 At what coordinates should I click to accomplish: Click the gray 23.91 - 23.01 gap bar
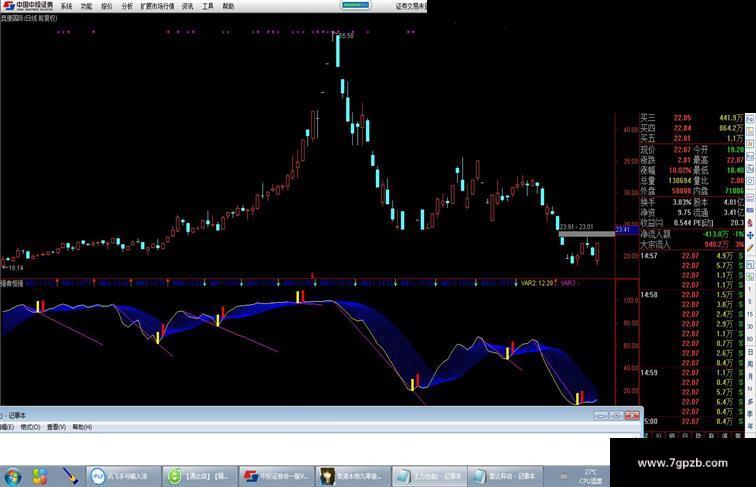click(587, 234)
